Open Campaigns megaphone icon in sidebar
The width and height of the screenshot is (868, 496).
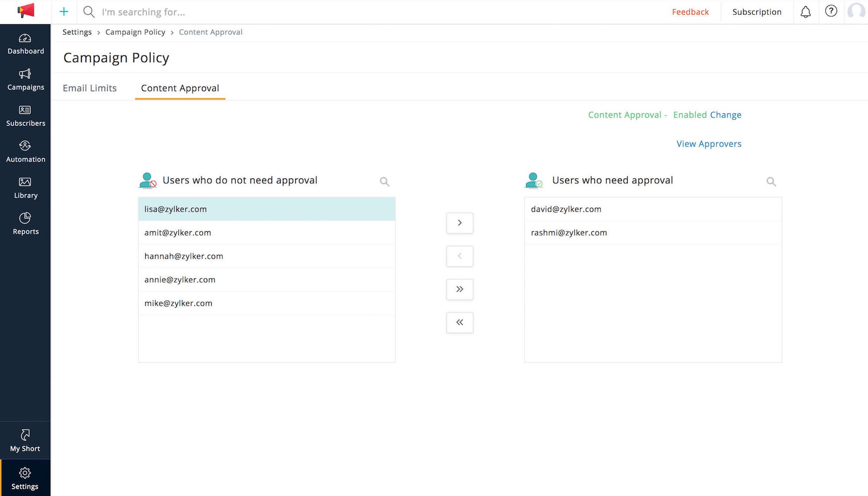pyautogui.click(x=25, y=74)
